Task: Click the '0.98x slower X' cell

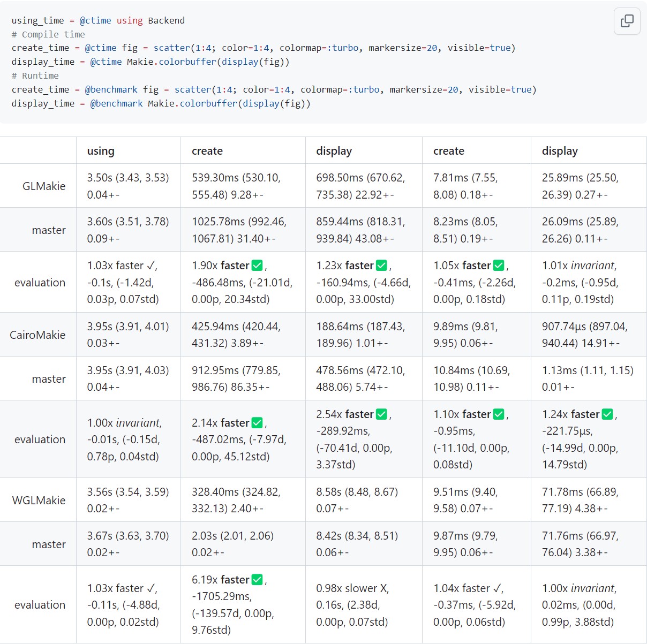Action: pos(352,588)
